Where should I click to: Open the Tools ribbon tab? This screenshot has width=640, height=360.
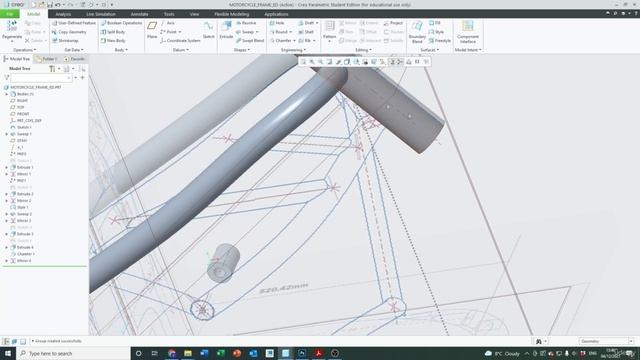click(169, 14)
